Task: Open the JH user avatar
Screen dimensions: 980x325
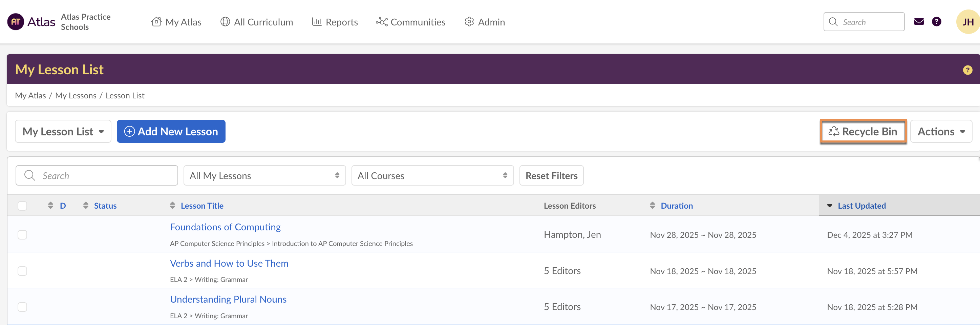Action: pyautogui.click(x=967, y=22)
